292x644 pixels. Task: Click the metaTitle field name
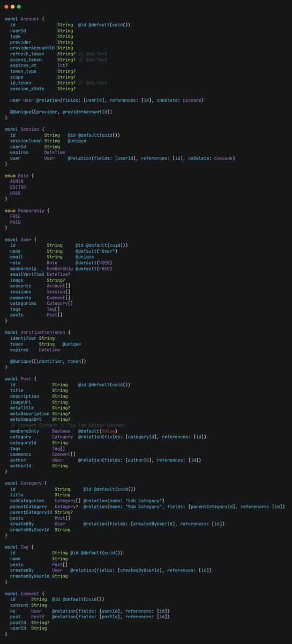(x=22, y=408)
